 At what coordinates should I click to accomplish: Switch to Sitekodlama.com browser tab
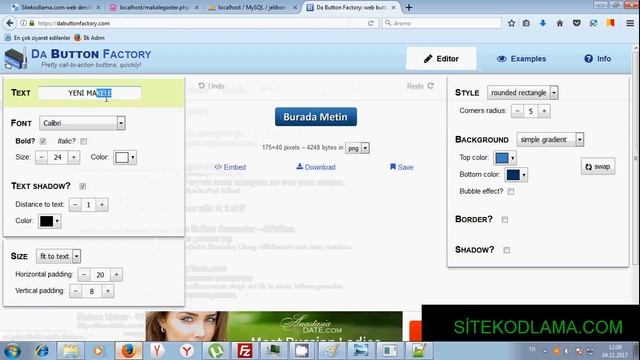coord(56,7)
